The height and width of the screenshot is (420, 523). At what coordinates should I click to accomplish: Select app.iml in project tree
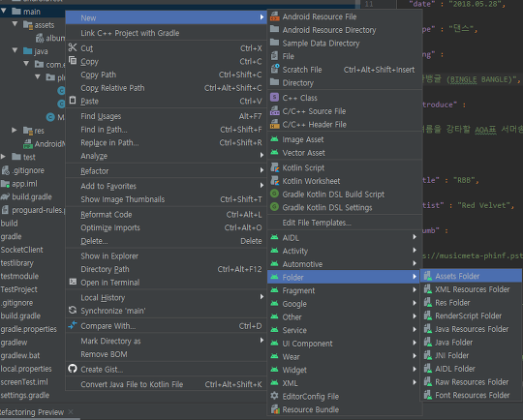click(24, 184)
